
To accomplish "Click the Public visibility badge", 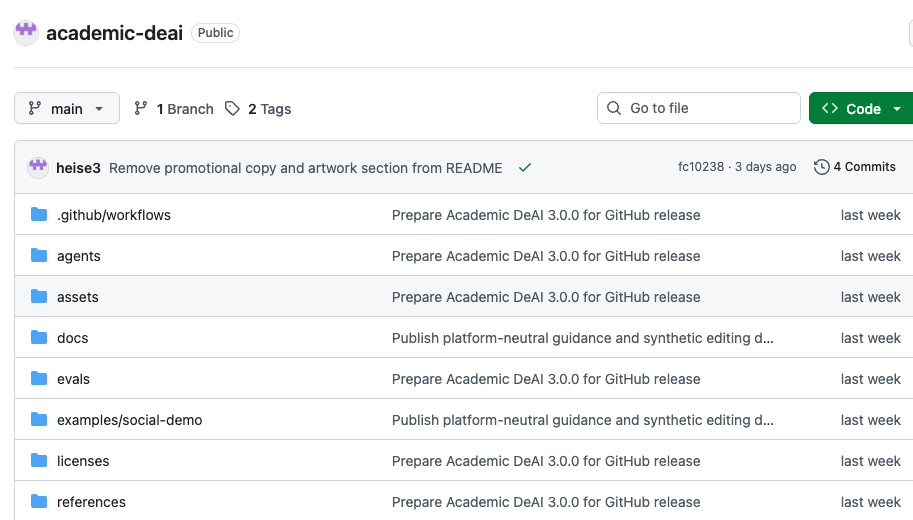I will coord(215,33).
